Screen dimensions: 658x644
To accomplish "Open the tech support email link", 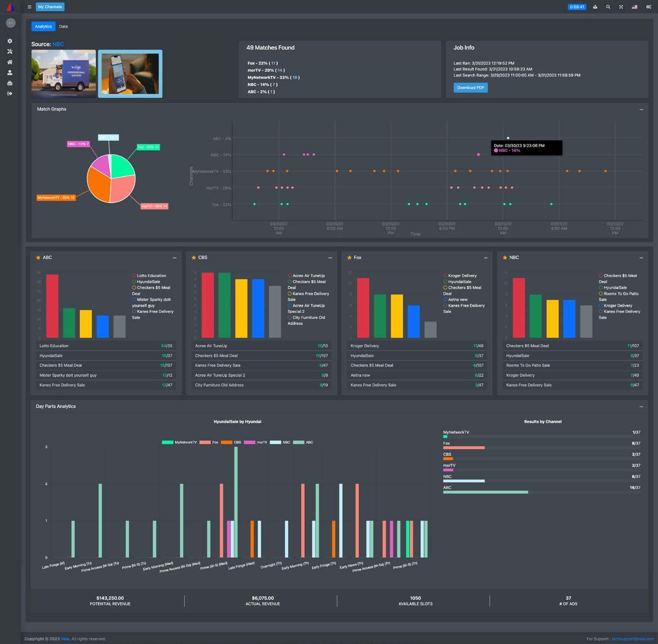I will [x=632, y=638].
